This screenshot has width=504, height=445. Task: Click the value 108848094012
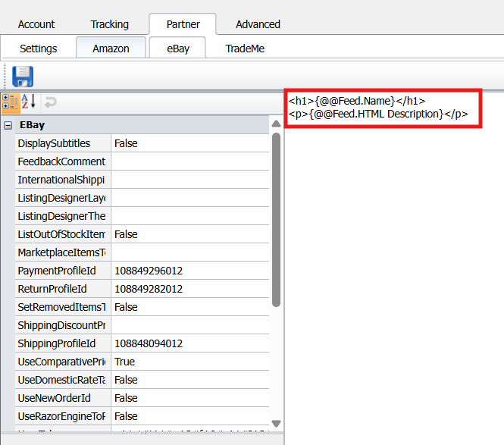tap(149, 343)
